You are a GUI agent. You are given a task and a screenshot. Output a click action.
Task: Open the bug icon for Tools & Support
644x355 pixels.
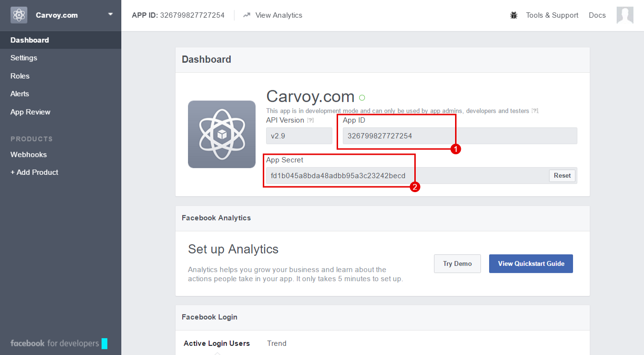pos(514,15)
